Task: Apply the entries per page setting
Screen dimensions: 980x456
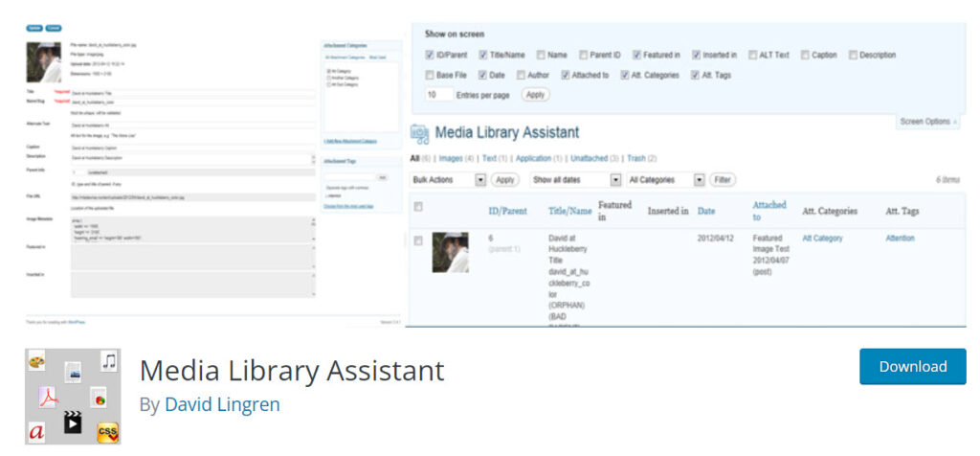Action: 536,95
